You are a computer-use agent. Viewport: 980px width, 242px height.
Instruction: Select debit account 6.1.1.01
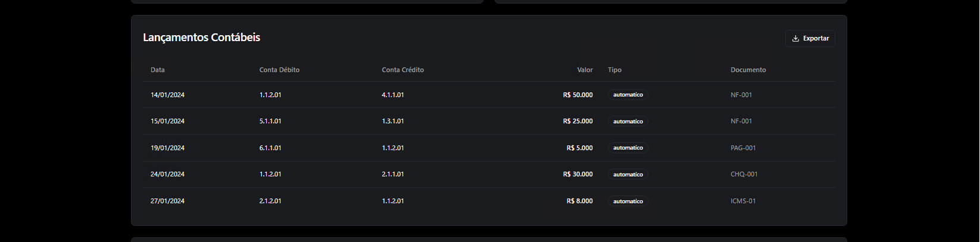pyautogui.click(x=270, y=148)
